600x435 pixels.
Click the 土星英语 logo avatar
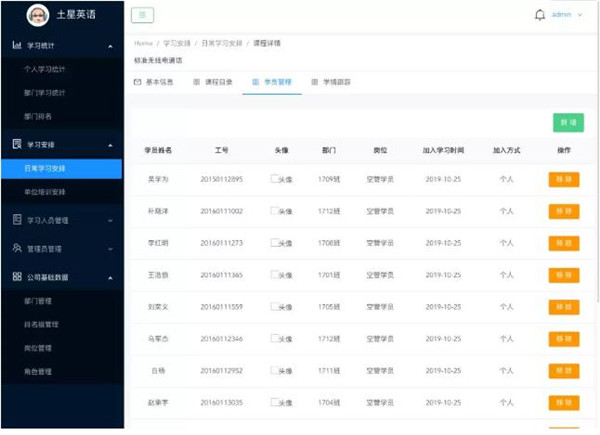tap(37, 15)
